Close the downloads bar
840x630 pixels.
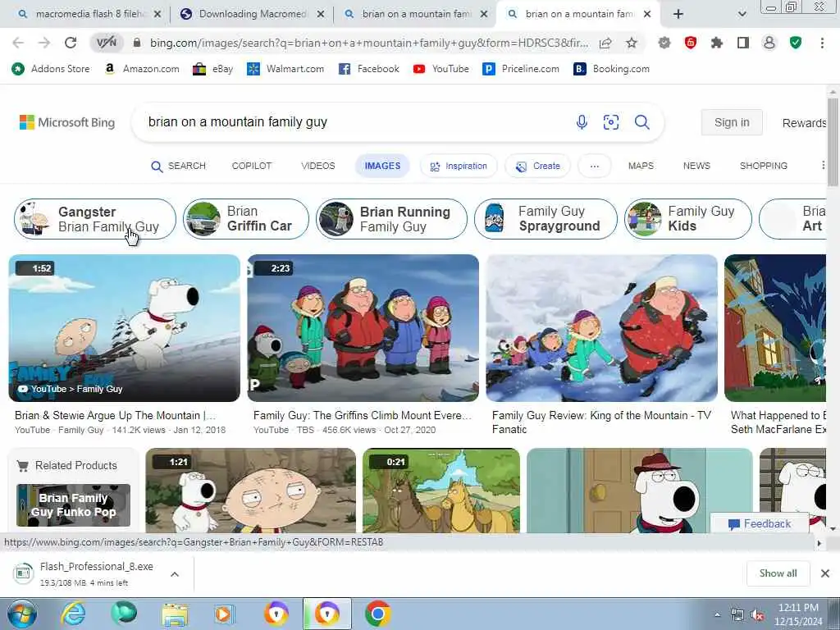coord(825,573)
